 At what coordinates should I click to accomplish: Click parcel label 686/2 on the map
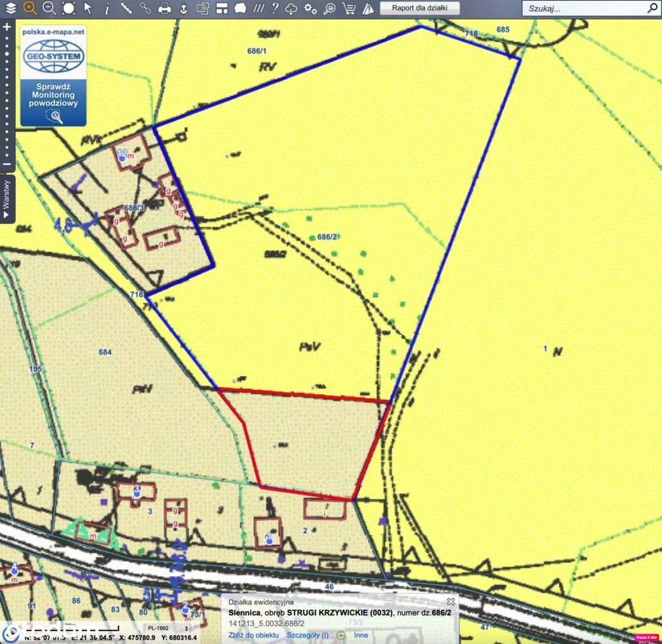tap(327, 237)
